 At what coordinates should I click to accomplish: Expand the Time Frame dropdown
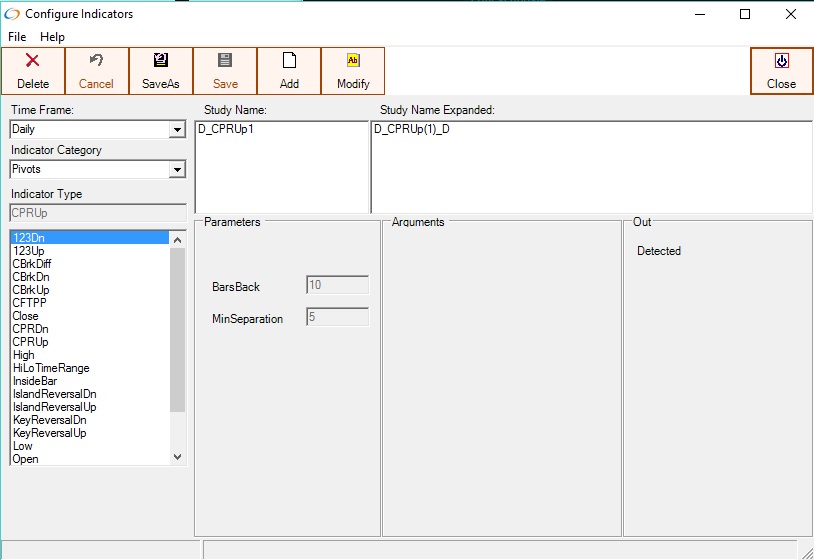tap(177, 130)
